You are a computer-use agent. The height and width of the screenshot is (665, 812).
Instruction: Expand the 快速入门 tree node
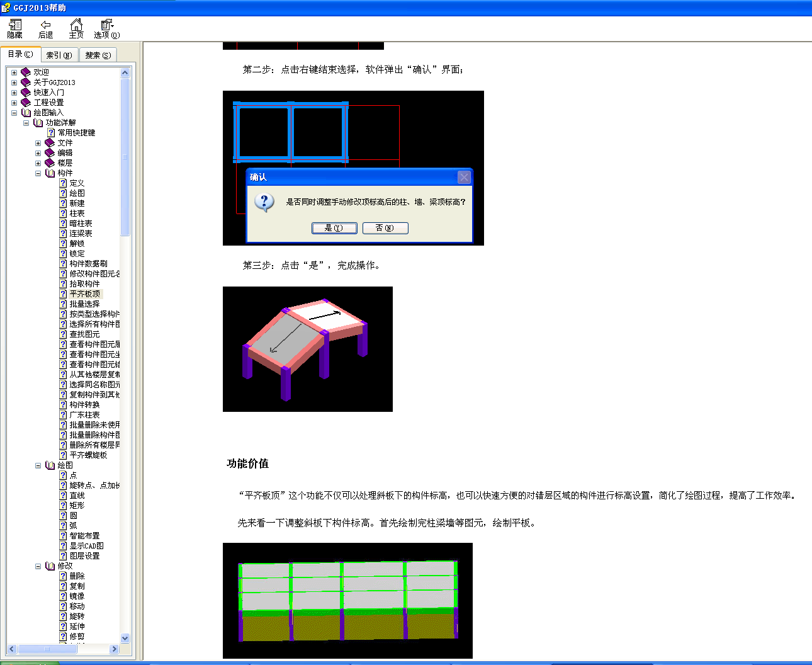pos(14,93)
